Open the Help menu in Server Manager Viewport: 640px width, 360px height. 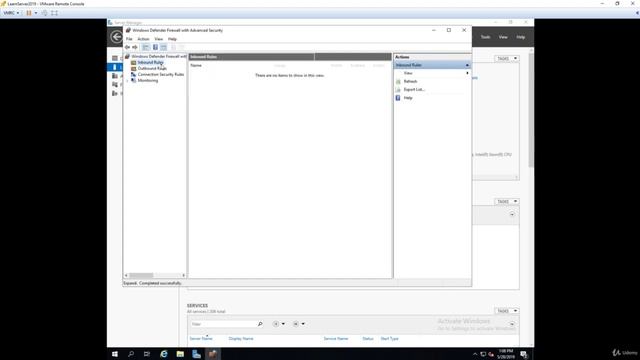pyautogui.click(x=520, y=37)
